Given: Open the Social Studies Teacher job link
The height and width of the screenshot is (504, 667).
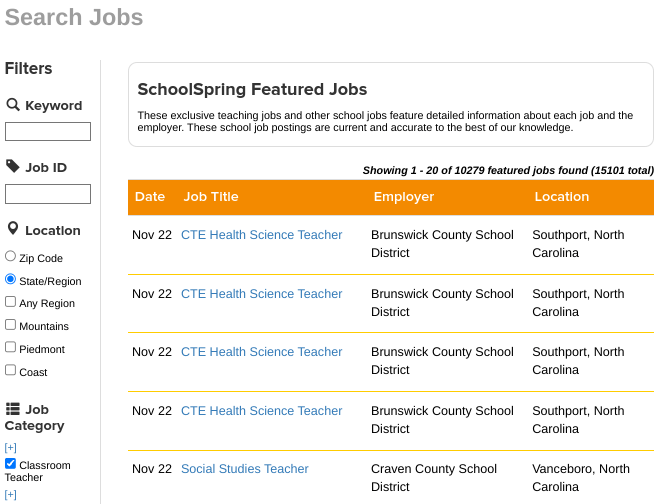Looking at the screenshot, I should click(x=244, y=469).
